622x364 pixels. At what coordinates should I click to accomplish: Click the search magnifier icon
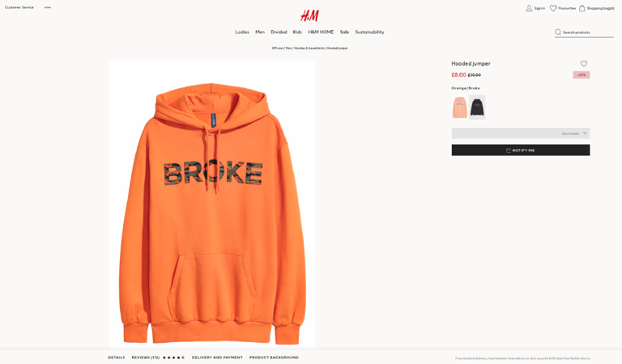pos(558,32)
